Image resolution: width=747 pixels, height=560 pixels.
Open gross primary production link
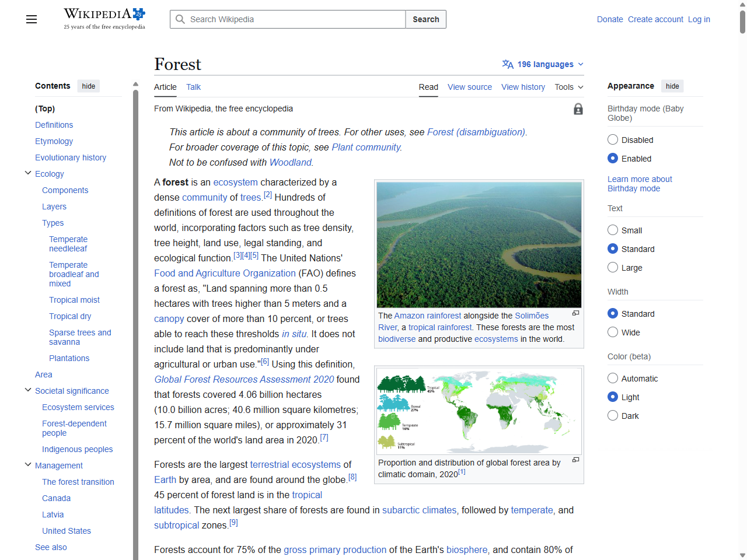pos(335,549)
